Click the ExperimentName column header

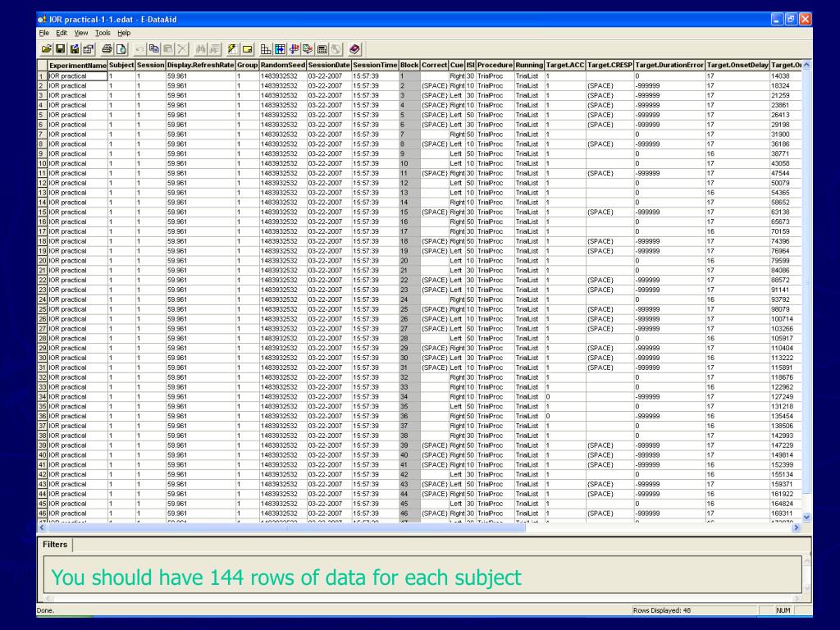coord(78,66)
